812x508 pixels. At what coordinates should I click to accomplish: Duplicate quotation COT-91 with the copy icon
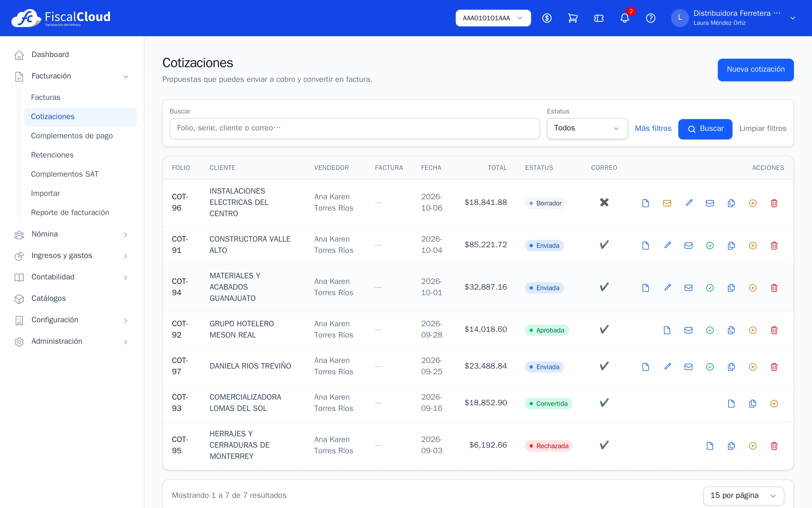pos(731,246)
